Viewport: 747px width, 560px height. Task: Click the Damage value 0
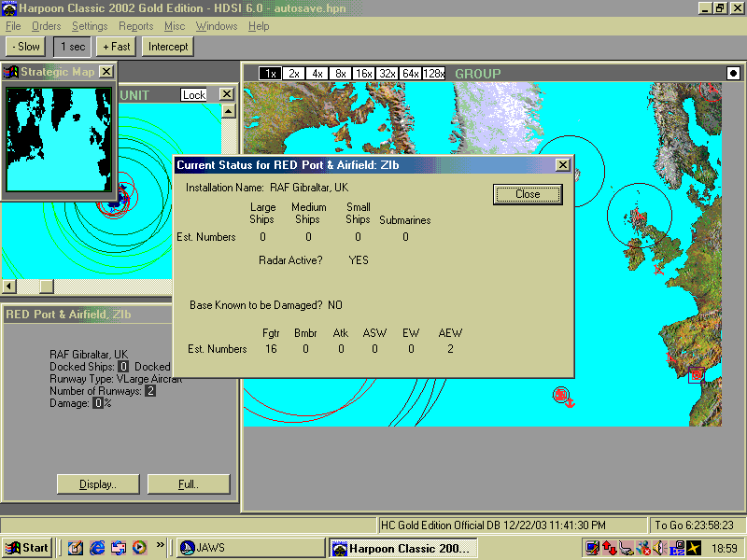coord(98,403)
